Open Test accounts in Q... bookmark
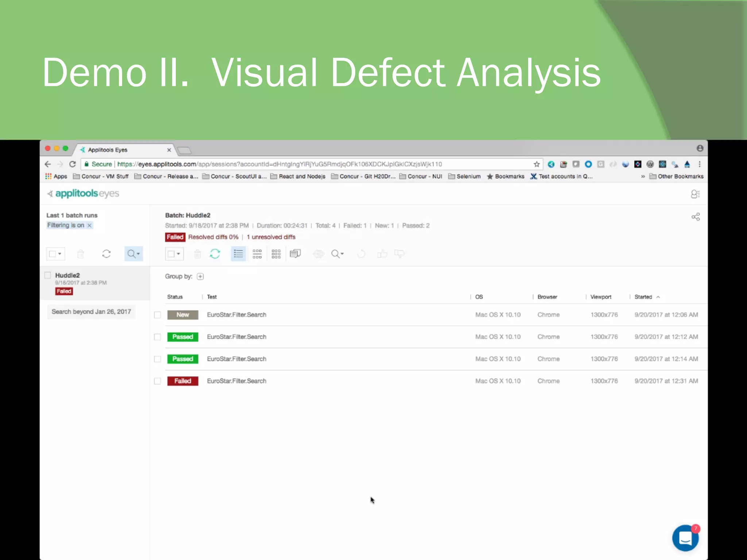 pos(561,176)
